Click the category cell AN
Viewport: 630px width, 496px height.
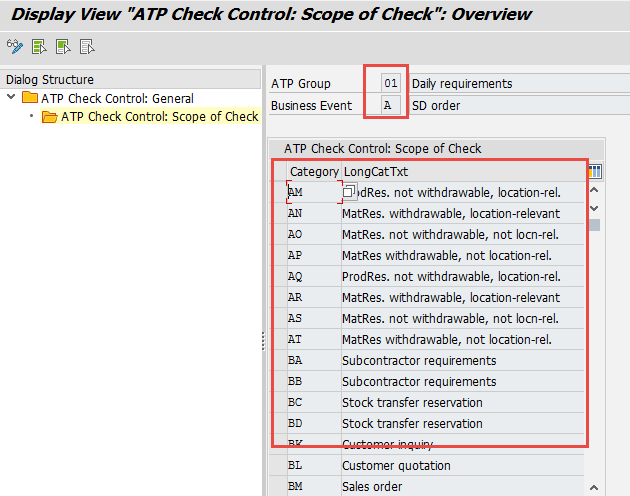click(x=314, y=213)
